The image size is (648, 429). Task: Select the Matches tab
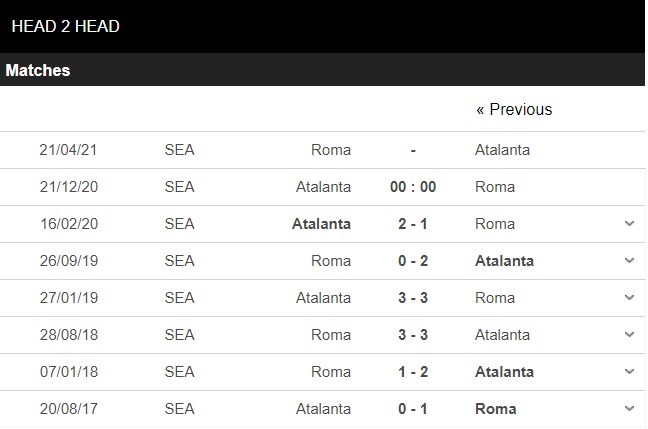pyautogui.click(x=38, y=71)
